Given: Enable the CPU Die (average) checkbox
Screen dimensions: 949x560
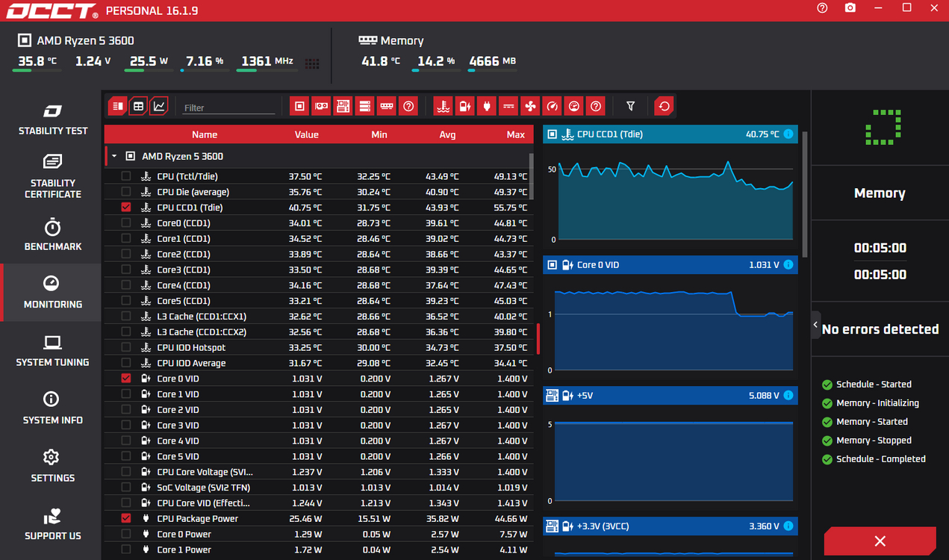Looking at the screenshot, I should click(126, 192).
